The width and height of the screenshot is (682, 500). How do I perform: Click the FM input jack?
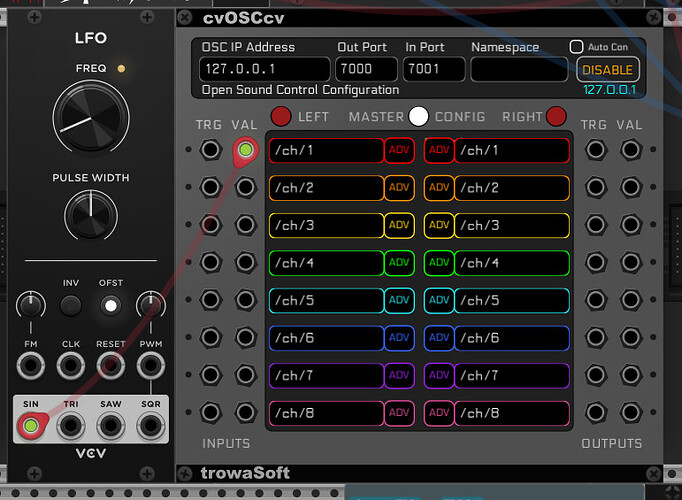coord(30,368)
